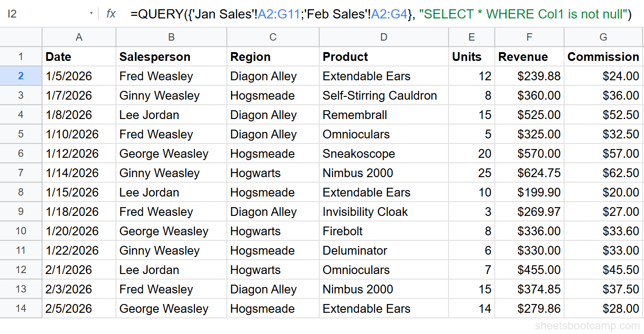The height and width of the screenshot is (334, 644).
Task: Click the fx function icon
Action: (x=110, y=14)
